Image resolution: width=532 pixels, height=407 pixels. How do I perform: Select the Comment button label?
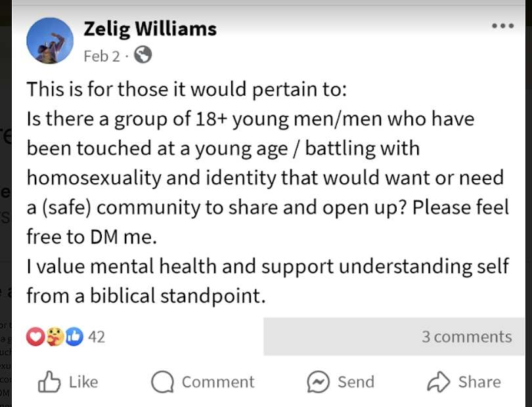[217, 382]
